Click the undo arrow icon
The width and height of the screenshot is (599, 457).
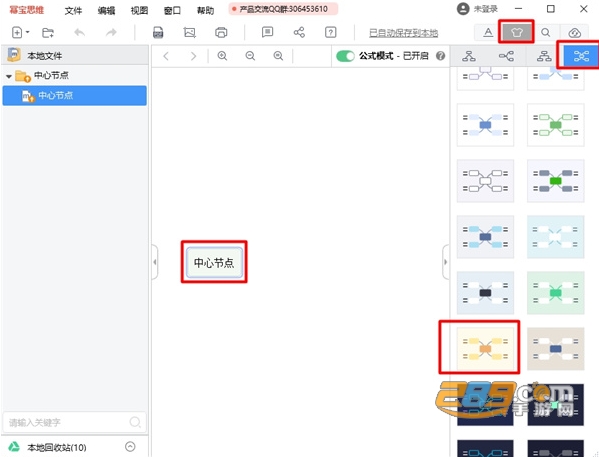(79, 32)
